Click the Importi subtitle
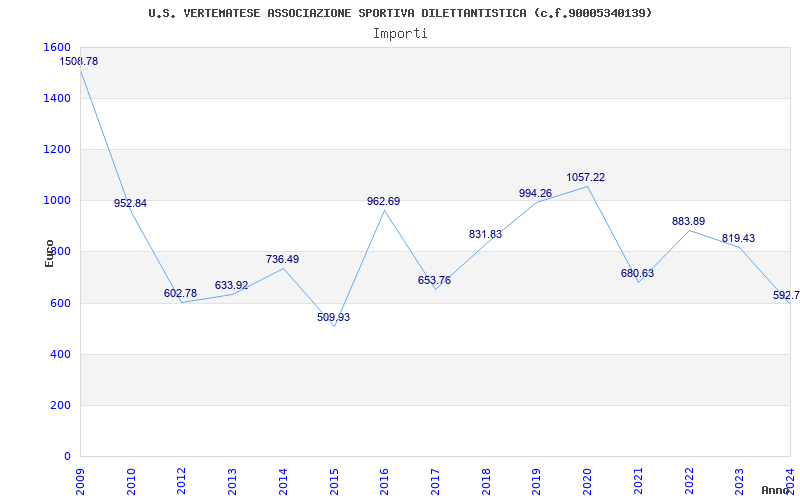This screenshot has height=500, width=800. coord(400,34)
